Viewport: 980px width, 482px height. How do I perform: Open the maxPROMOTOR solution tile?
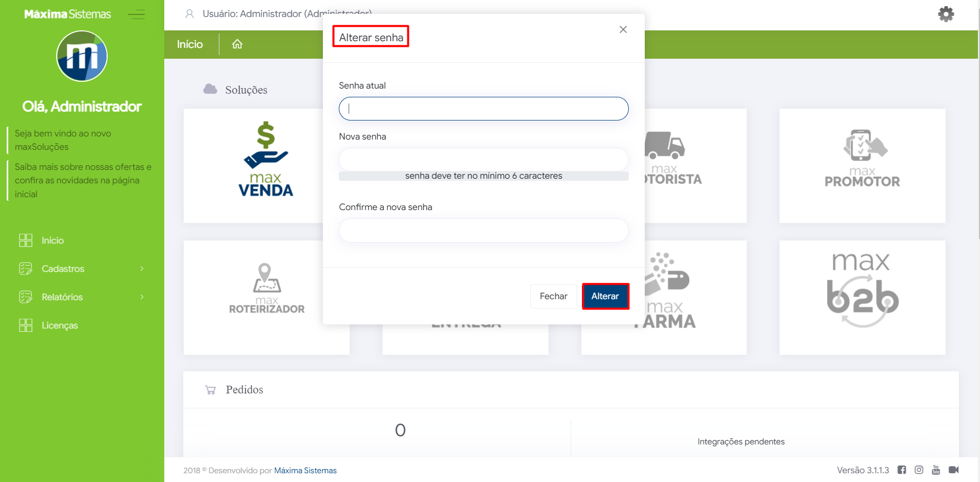[862, 165]
